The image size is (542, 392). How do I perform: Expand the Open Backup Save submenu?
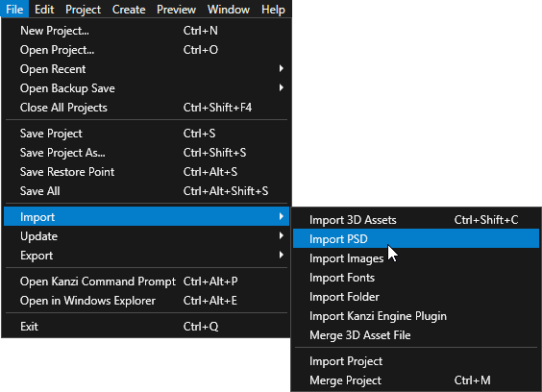(x=147, y=88)
